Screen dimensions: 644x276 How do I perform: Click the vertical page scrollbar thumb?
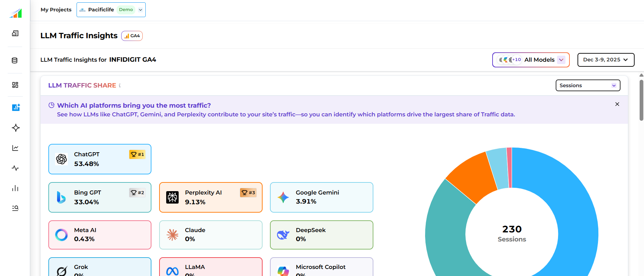pos(641,100)
